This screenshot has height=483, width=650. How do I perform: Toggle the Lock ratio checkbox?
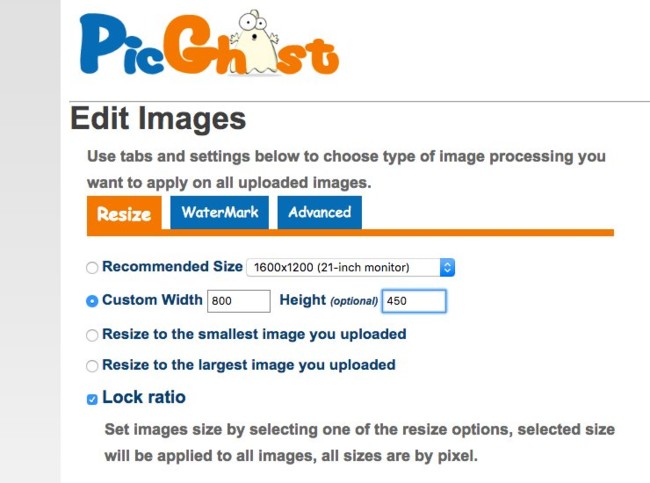coord(92,399)
